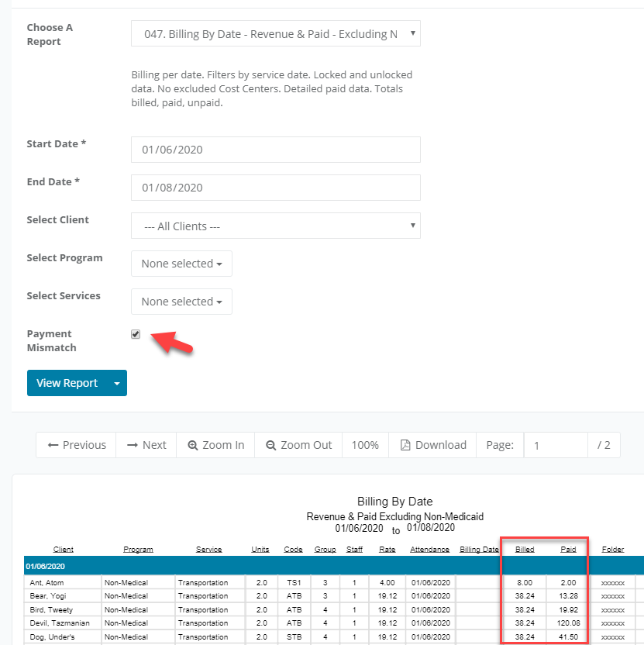Download the report as PDF

click(x=432, y=445)
